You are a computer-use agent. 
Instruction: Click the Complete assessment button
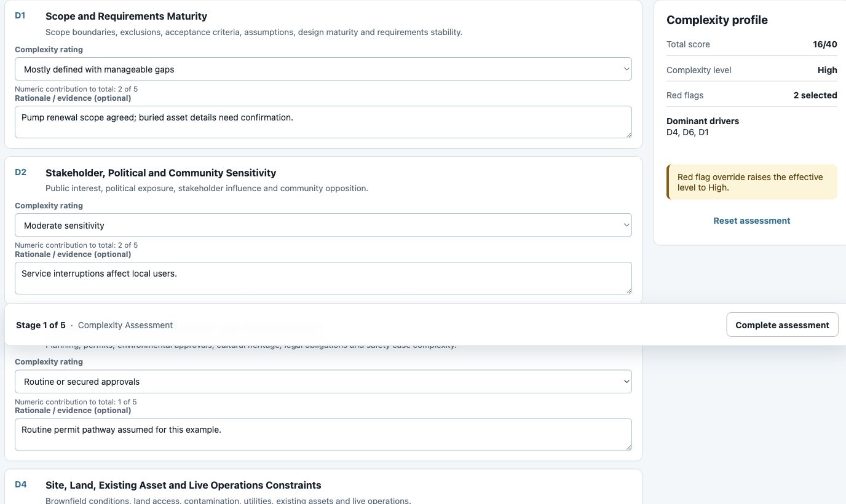click(782, 325)
